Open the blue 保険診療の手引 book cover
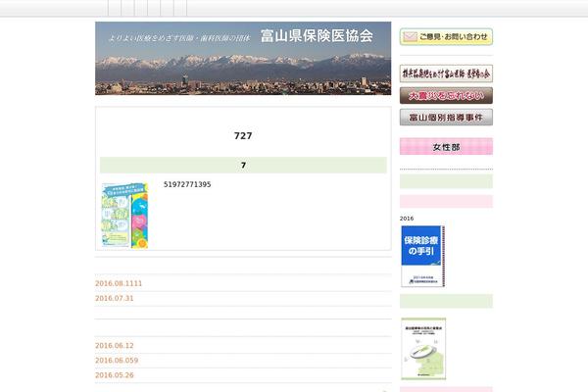 coord(422,257)
